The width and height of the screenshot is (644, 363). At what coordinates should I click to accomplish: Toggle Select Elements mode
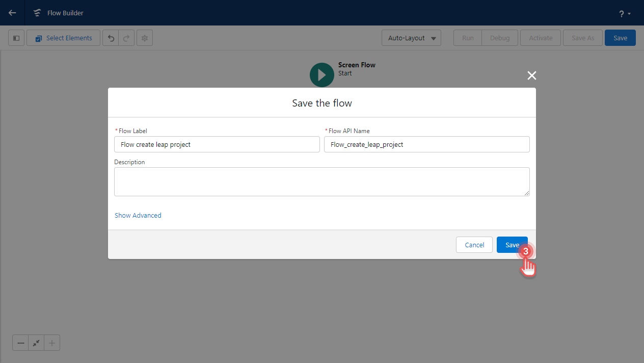point(63,38)
